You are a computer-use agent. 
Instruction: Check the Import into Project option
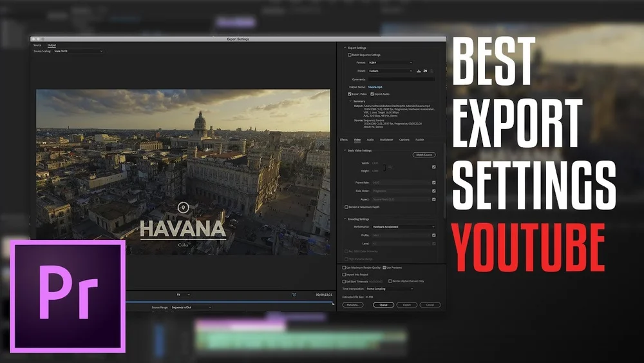(344, 275)
